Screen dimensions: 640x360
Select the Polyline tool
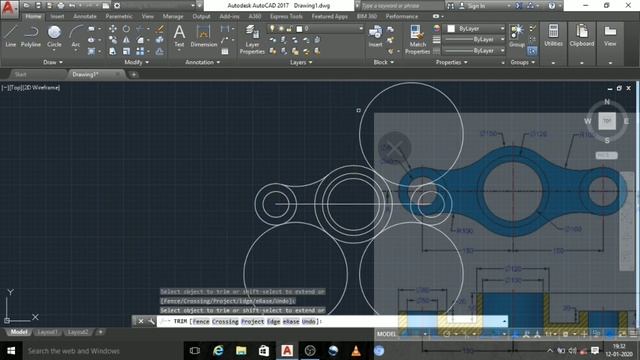click(31, 36)
